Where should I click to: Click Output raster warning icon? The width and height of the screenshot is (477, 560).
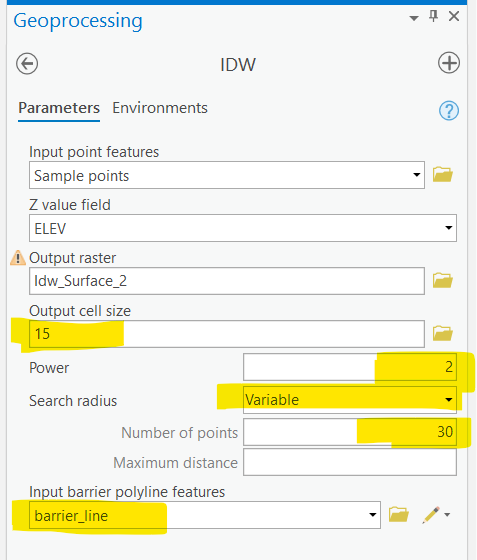coord(17,258)
